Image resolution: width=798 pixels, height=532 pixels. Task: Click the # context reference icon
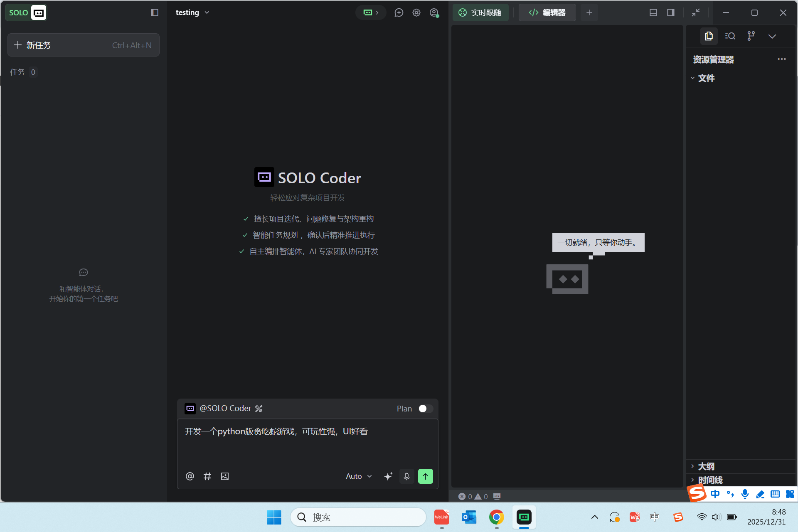(207, 476)
